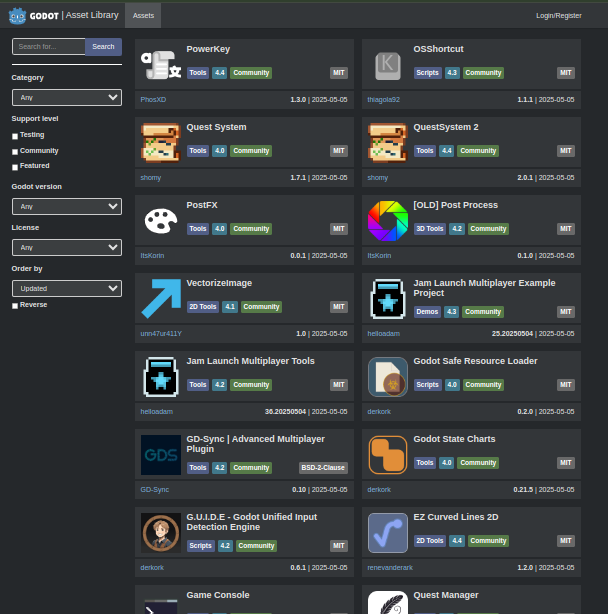
Task: Click OSShortcut's Scripts category tag
Action: (428, 73)
